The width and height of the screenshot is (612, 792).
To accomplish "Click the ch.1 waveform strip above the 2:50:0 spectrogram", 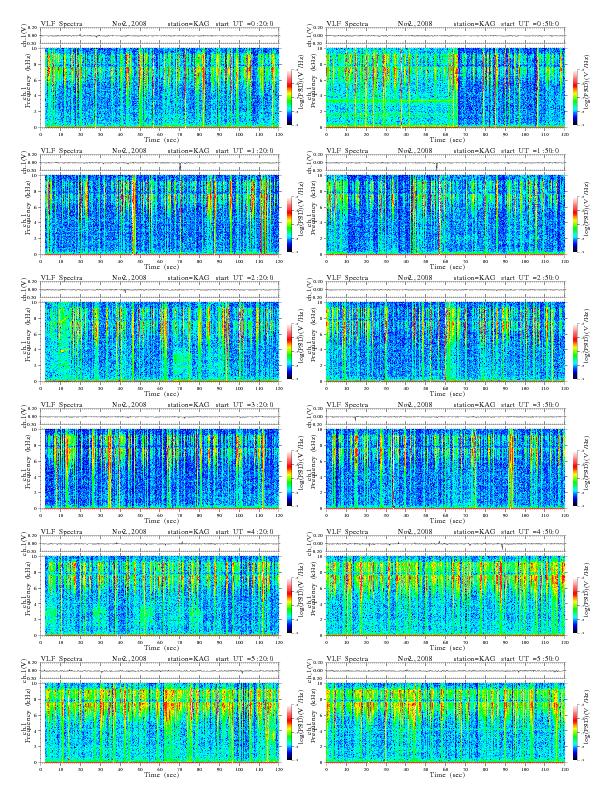I will [445, 290].
